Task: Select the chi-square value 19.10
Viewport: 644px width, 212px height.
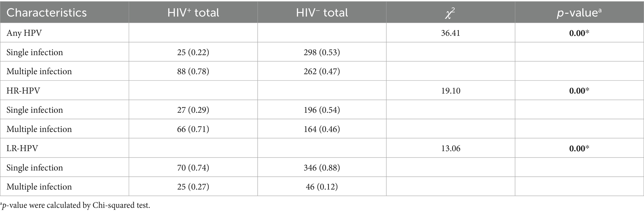Action: point(451,91)
